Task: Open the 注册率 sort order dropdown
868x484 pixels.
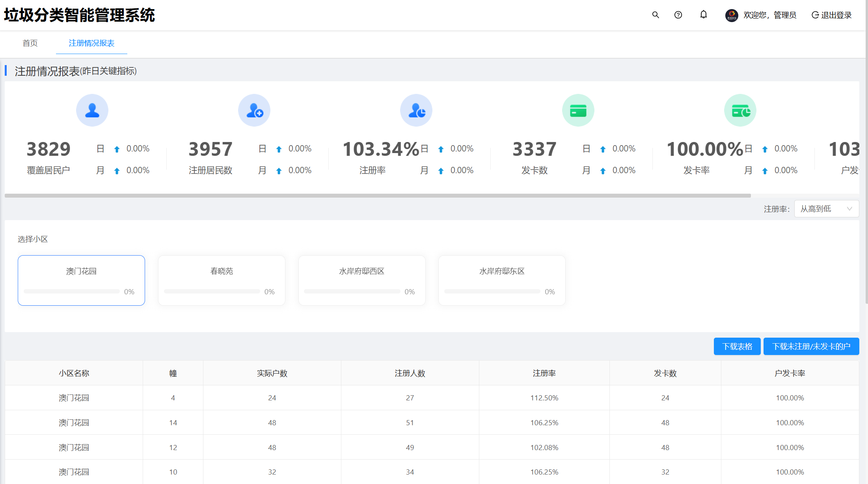Action: [x=826, y=209]
